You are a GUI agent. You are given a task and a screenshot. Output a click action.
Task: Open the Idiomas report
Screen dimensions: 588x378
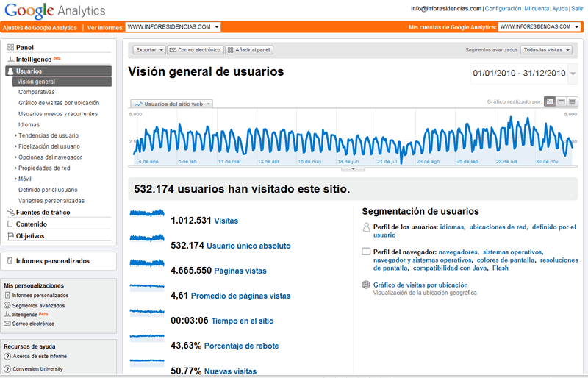pos(29,124)
